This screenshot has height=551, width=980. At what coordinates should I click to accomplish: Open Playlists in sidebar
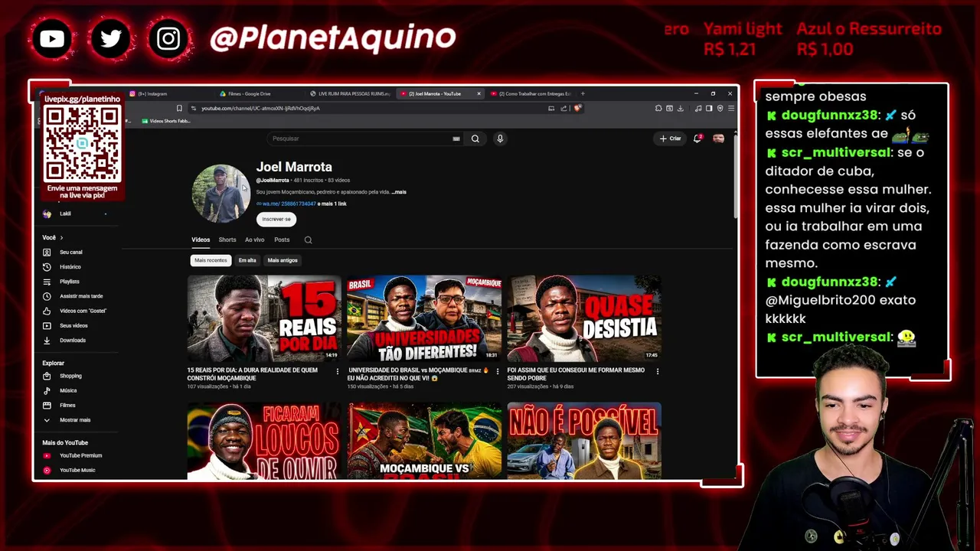[x=70, y=282]
